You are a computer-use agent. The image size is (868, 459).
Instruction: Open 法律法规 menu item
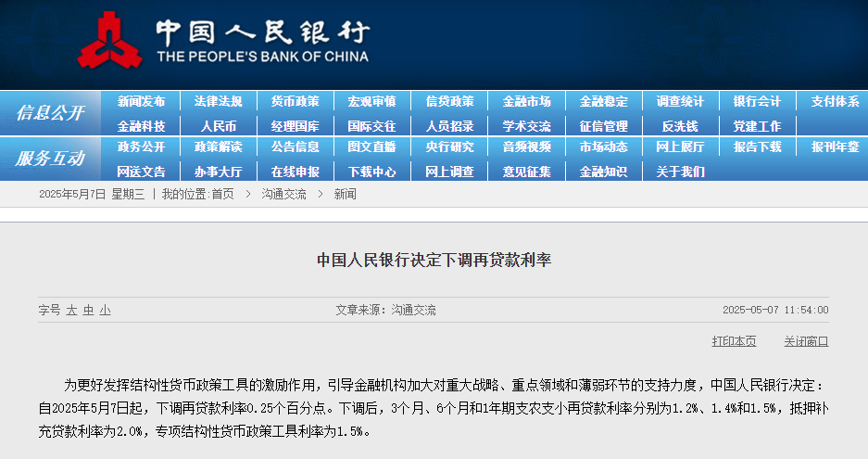click(218, 101)
